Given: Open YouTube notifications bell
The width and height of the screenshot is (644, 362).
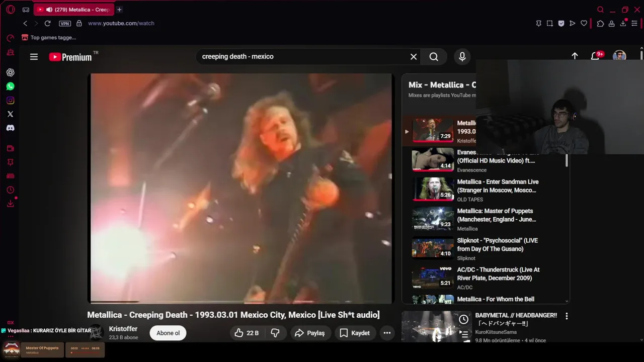Looking at the screenshot, I should click(x=595, y=56).
